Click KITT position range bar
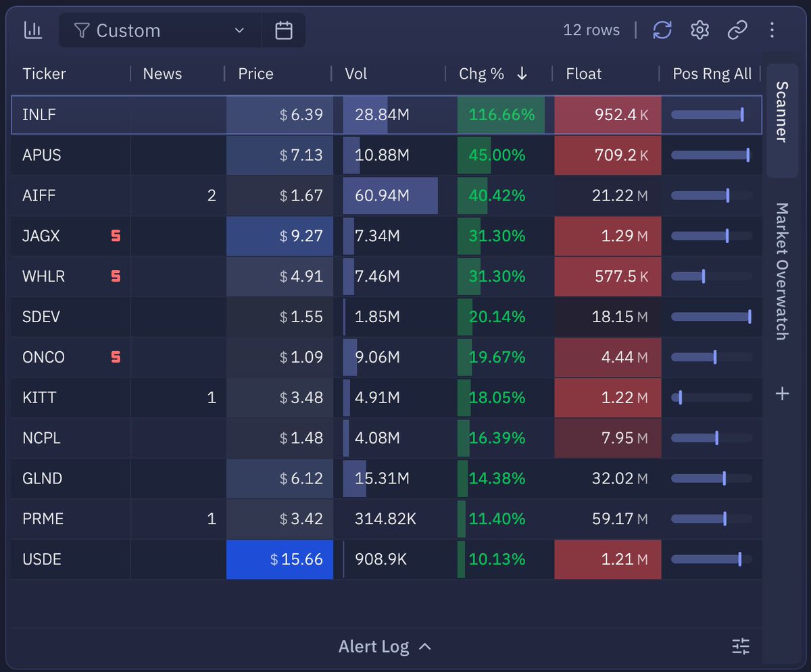 712,398
